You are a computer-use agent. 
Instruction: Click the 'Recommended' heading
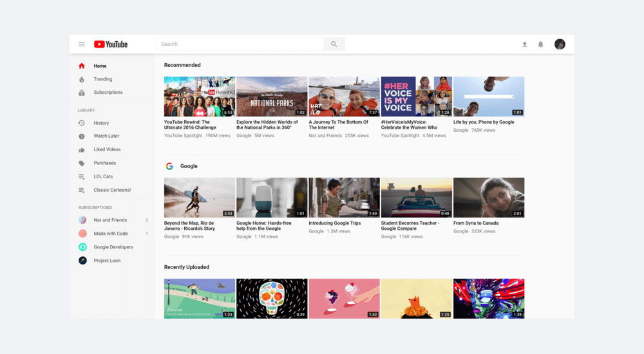tap(182, 65)
